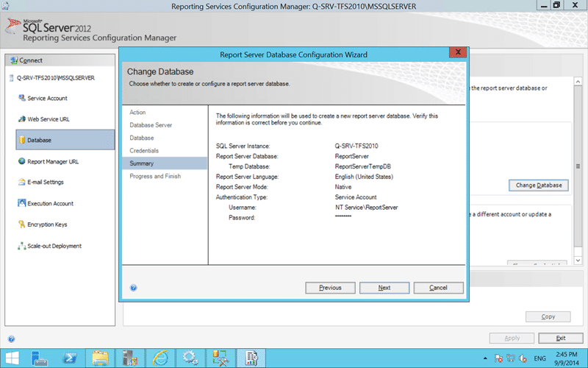Click the NT Service\ReportServer username value

click(x=366, y=208)
